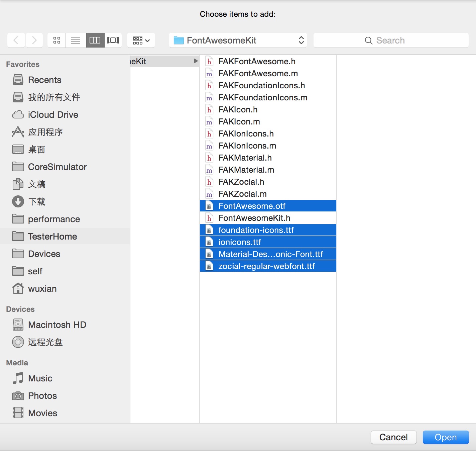Open CoreSimulator folder in sidebar

tap(65, 167)
